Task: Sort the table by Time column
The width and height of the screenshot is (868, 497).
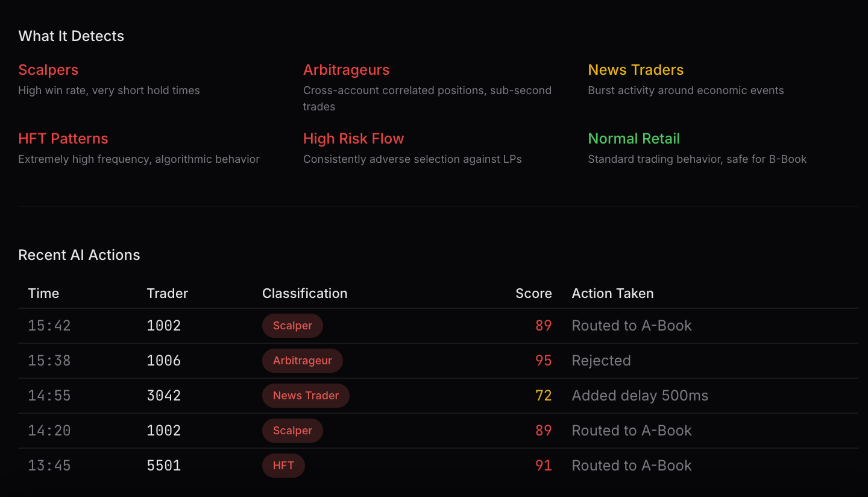Action: 43,293
